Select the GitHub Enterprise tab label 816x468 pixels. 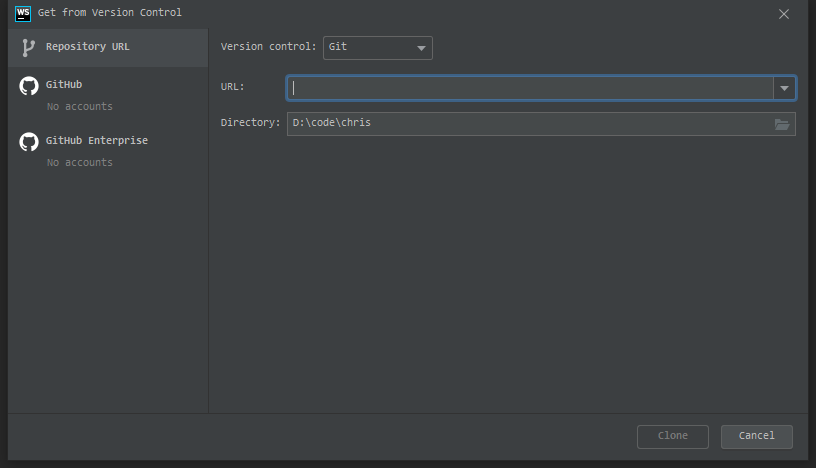tap(97, 141)
